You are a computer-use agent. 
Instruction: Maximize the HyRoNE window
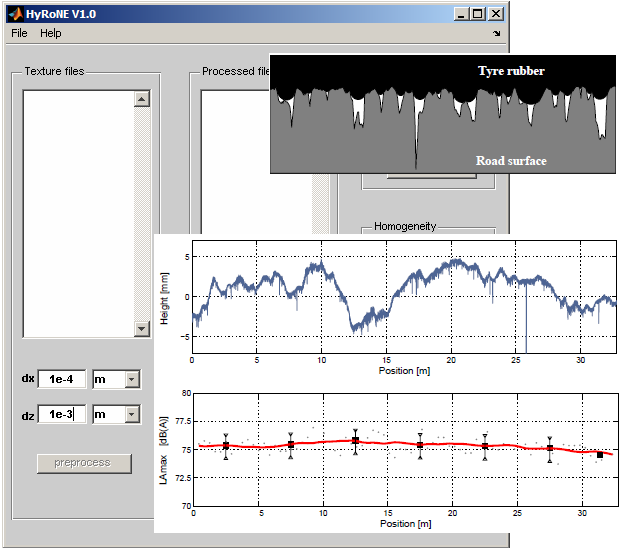point(478,14)
